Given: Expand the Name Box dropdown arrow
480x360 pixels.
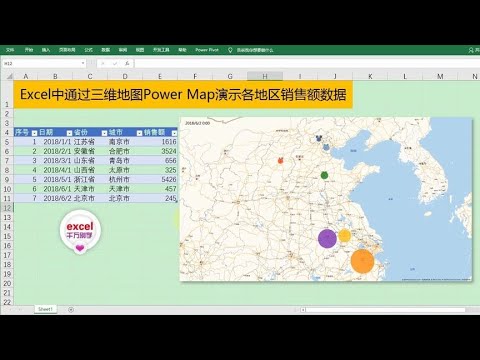Looking at the screenshot, I should [83, 63].
